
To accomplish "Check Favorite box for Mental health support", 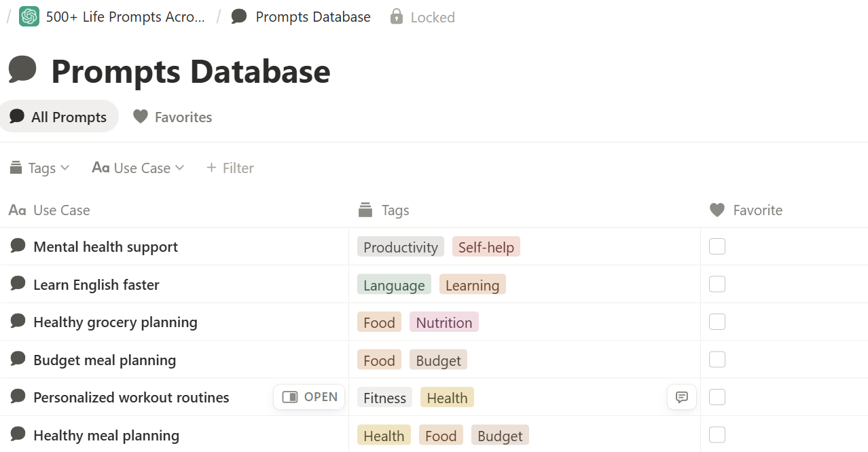I will [x=717, y=246].
